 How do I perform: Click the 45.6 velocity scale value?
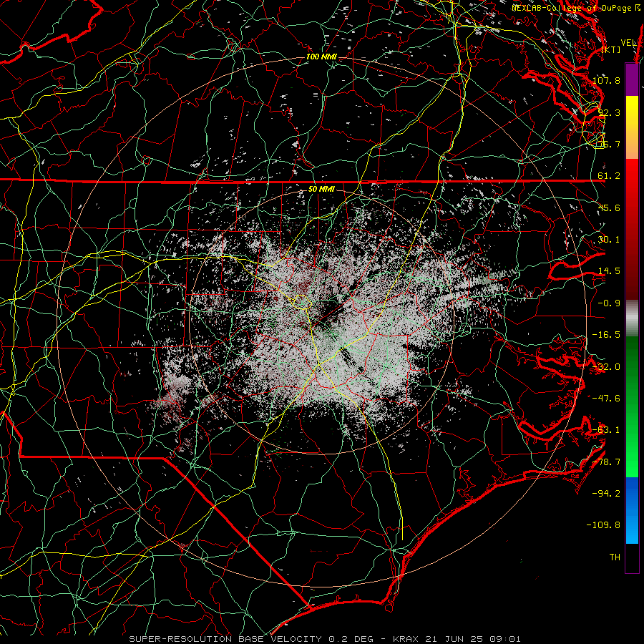pos(609,208)
